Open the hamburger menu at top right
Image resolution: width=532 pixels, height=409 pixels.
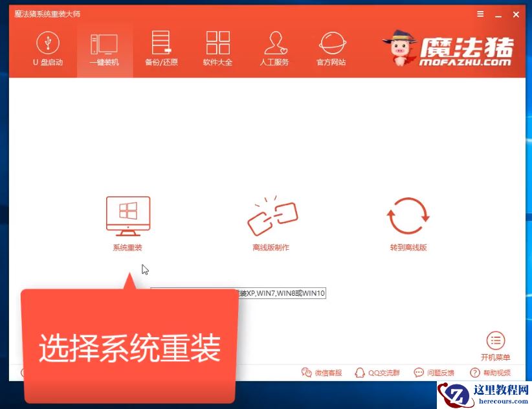point(480,14)
